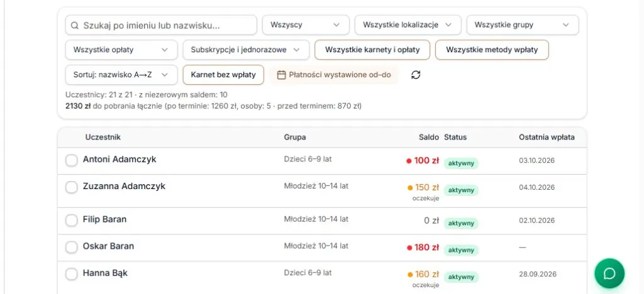Open participant Oskar Baran
This screenshot has width=644, height=294.
click(x=108, y=246)
